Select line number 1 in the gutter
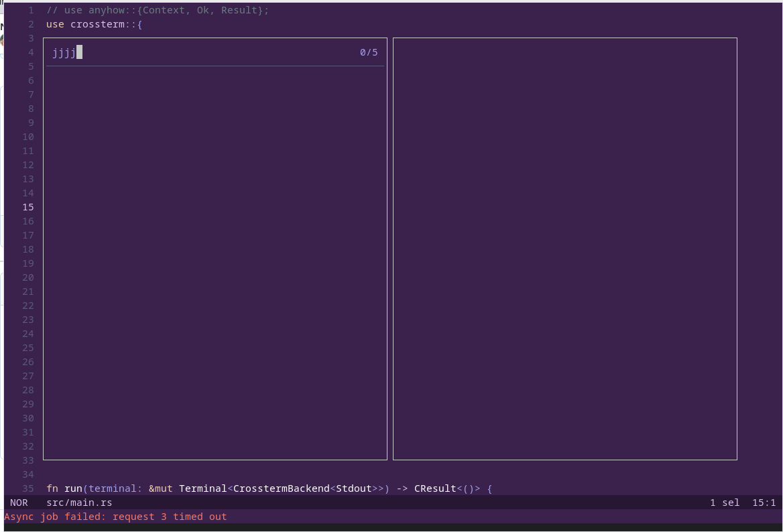 pos(30,10)
